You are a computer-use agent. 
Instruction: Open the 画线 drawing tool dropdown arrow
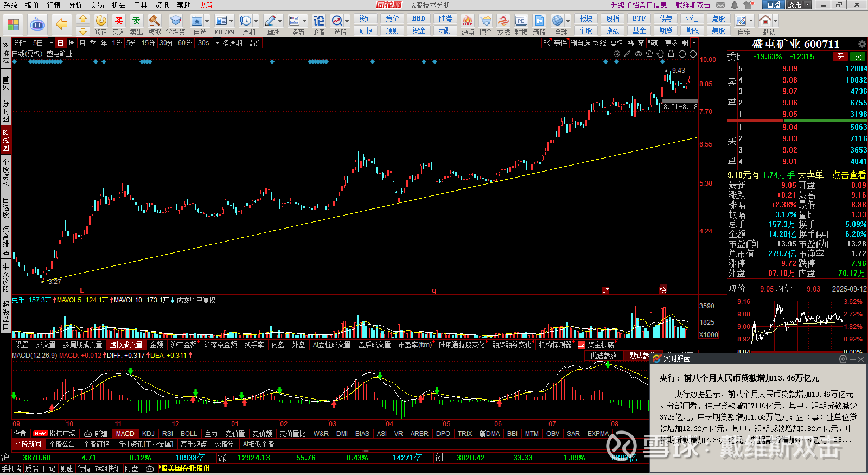pyautogui.click(x=280, y=21)
